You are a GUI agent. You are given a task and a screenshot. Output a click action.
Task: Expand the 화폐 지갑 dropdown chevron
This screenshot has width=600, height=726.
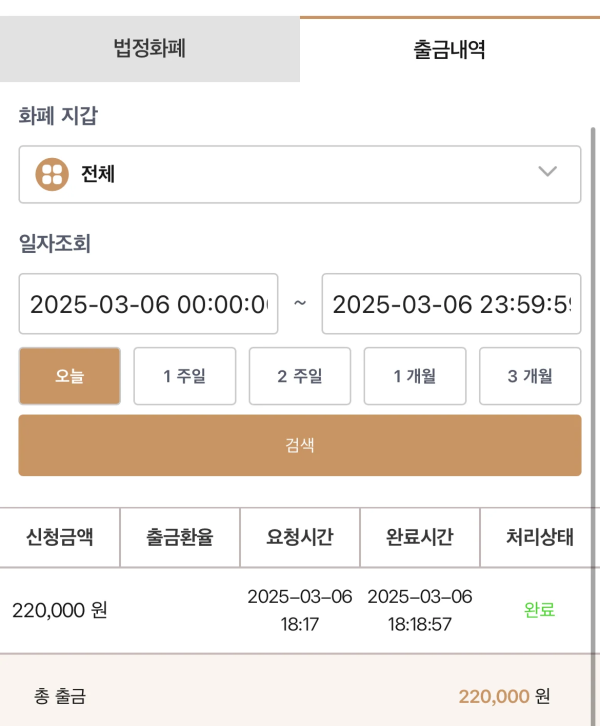click(x=547, y=171)
